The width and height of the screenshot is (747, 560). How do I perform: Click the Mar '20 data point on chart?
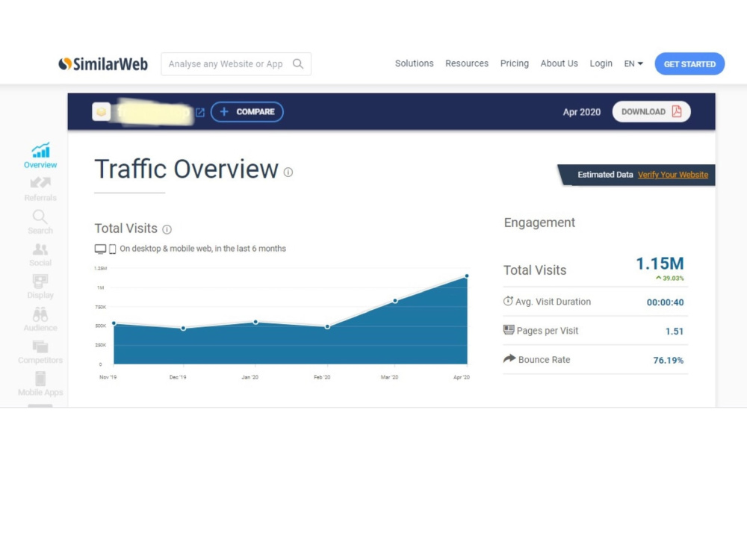point(395,301)
